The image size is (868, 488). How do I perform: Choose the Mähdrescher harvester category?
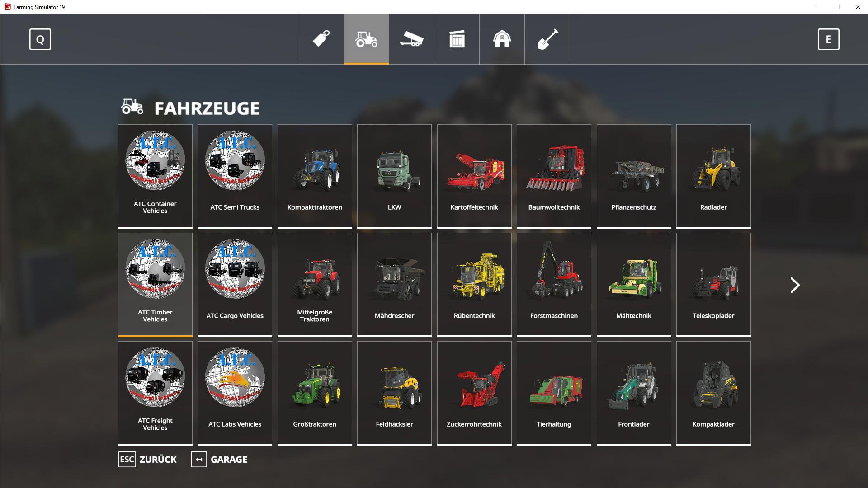pos(394,285)
